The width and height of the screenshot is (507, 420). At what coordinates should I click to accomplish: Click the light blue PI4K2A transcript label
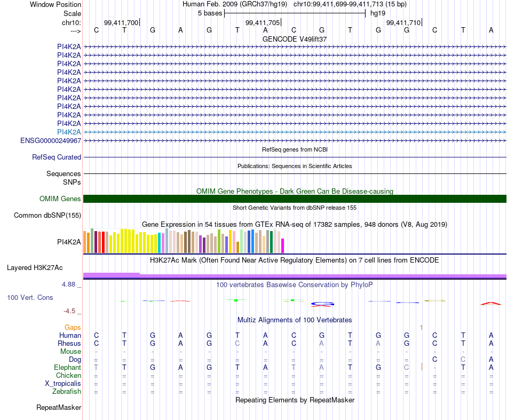pyautogui.click(x=69, y=132)
